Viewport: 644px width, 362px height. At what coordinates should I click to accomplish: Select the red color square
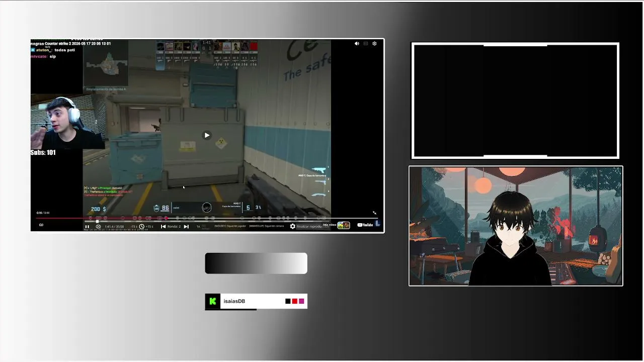click(295, 301)
